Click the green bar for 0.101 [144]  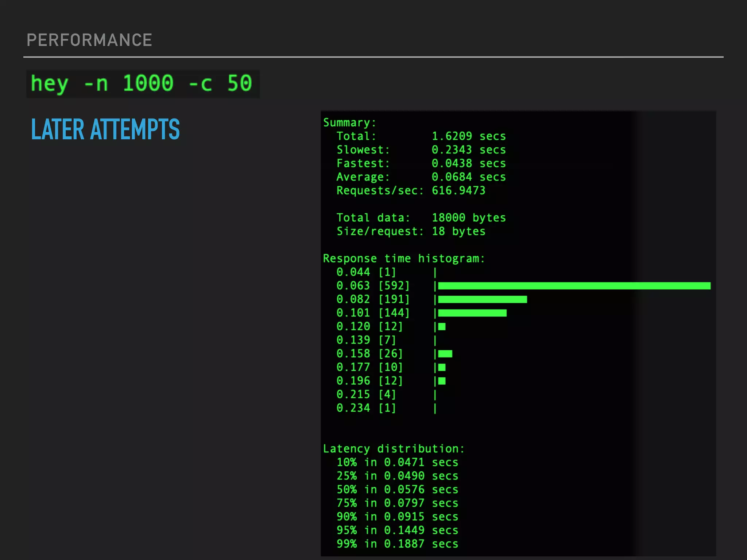[472, 313]
